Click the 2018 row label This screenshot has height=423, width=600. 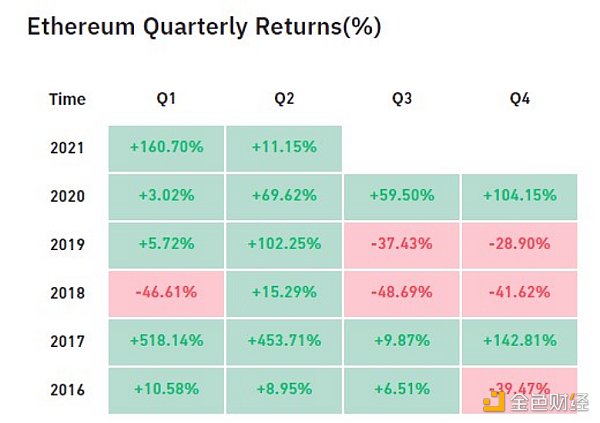tap(67, 293)
